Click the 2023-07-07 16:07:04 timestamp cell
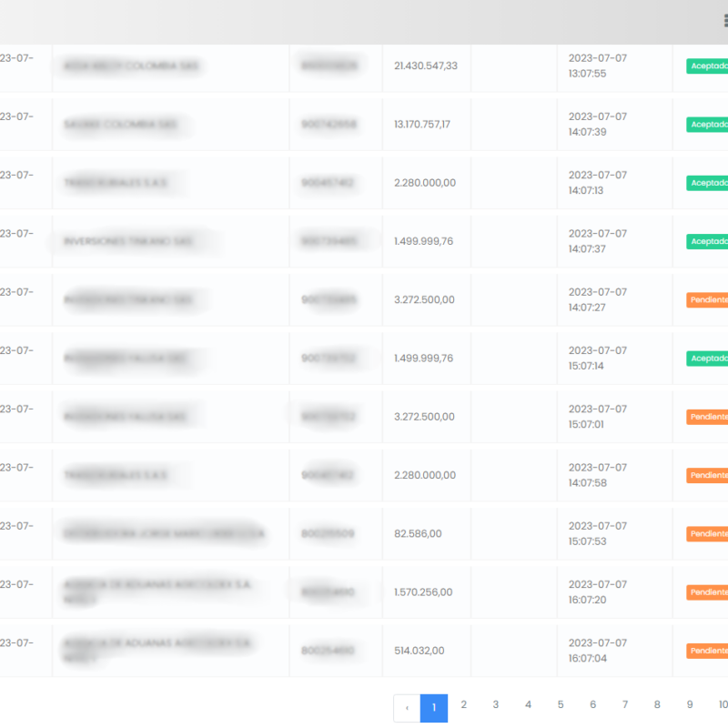 point(598,651)
